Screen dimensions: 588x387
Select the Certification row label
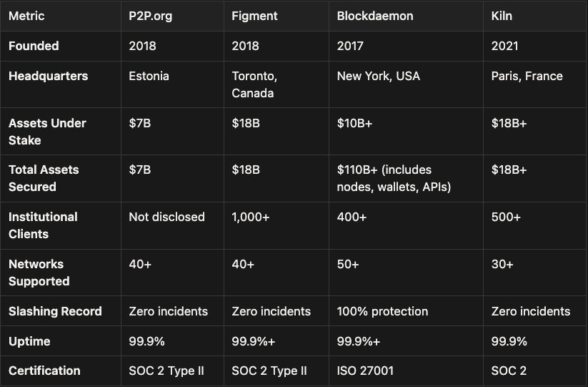[x=44, y=371]
